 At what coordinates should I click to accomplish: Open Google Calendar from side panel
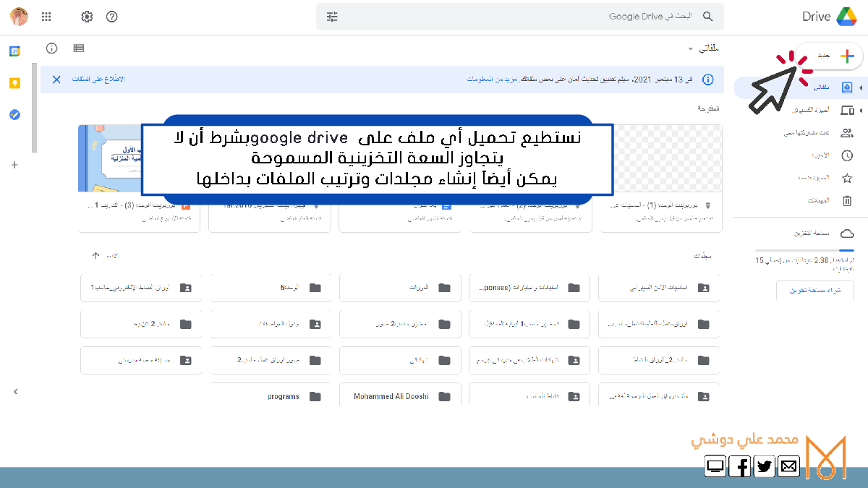14,51
